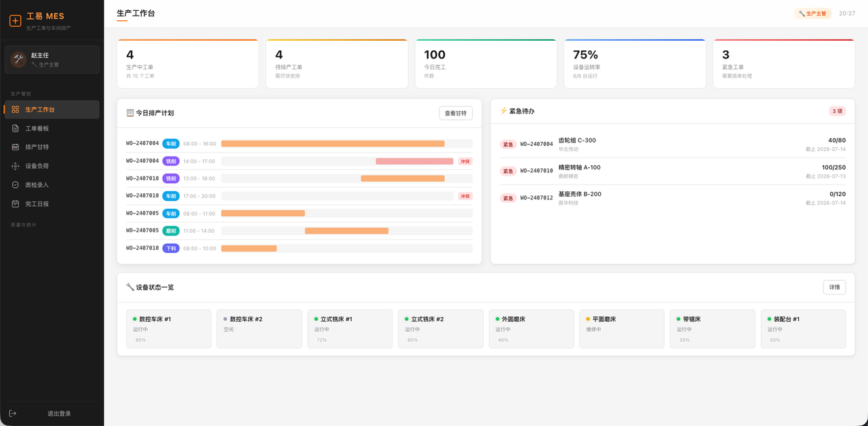The image size is (868, 426).
Task: Click the 铣削 tag on the 13:00 - 16:00 row
Action: point(171,178)
